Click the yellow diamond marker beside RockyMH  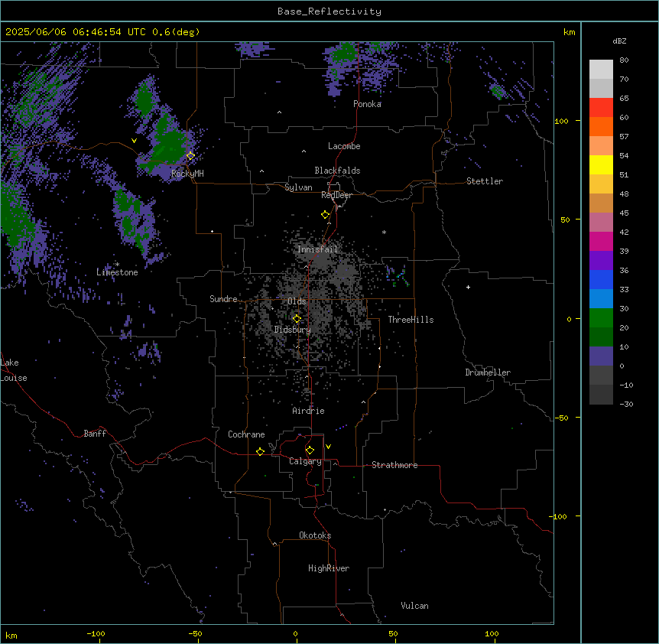(x=190, y=156)
